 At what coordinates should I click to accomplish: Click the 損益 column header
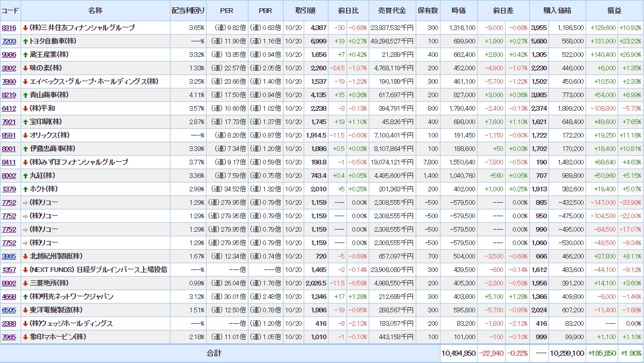615,10
